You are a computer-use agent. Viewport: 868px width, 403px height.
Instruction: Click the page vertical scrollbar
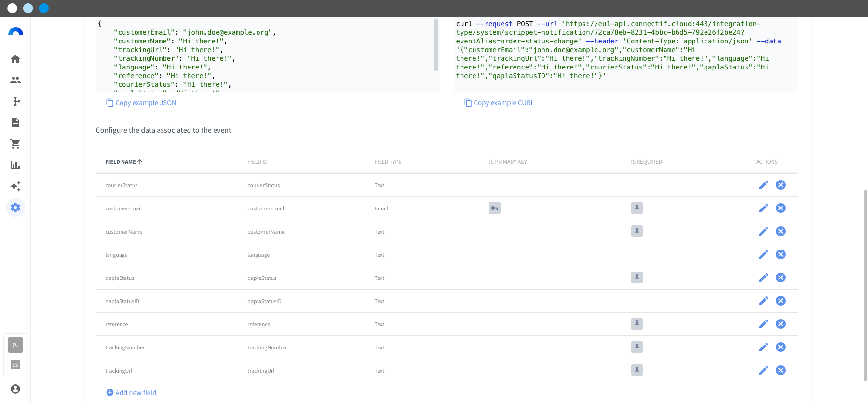click(x=866, y=286)
